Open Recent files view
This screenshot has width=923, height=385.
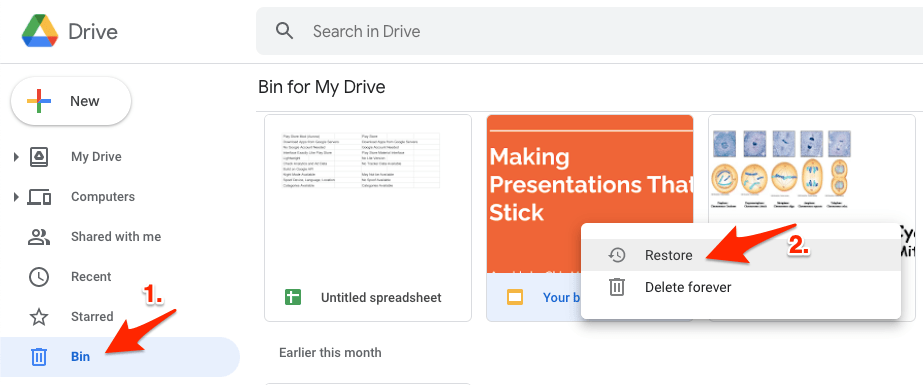[x=91, y=277]
